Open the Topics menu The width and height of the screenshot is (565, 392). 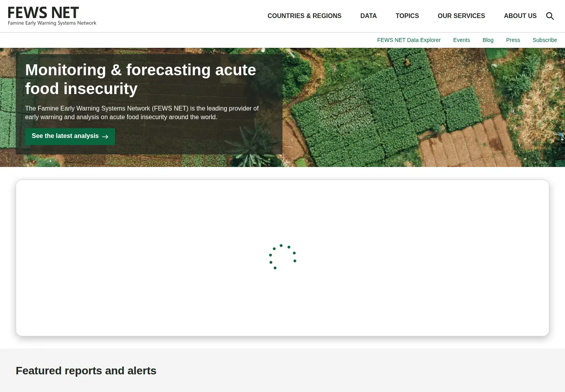(407, 16)
